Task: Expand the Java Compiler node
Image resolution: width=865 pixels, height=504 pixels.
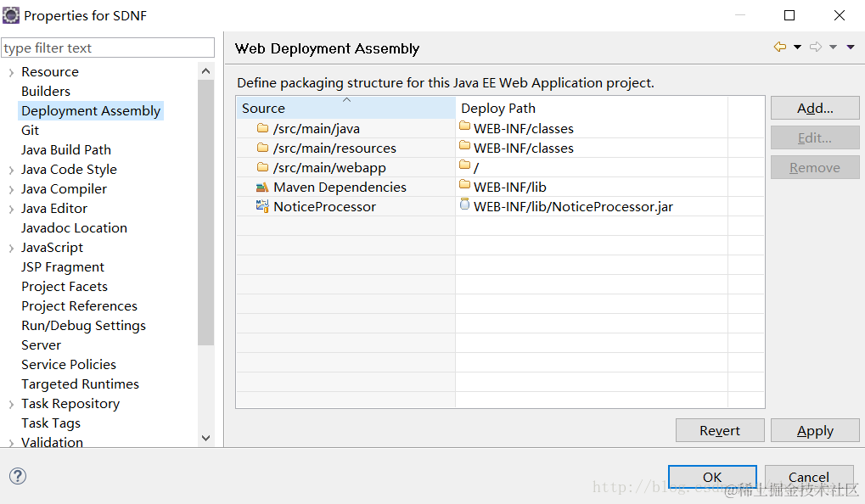Action: [x=11, y=190]
